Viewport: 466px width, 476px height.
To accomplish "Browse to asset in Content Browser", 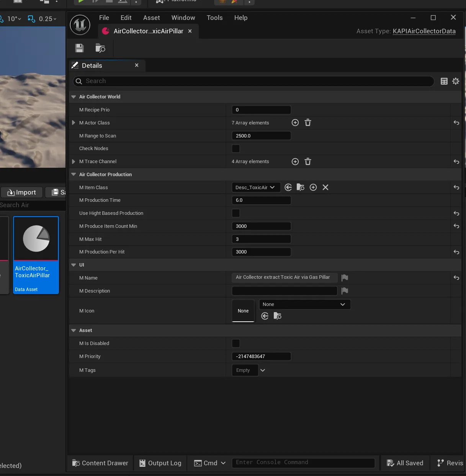I will coord(100,48).
